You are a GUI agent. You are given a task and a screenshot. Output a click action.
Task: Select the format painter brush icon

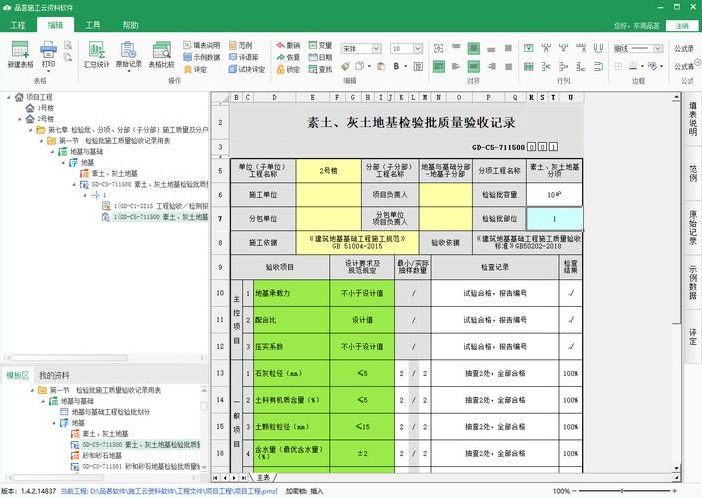point(345,66)
